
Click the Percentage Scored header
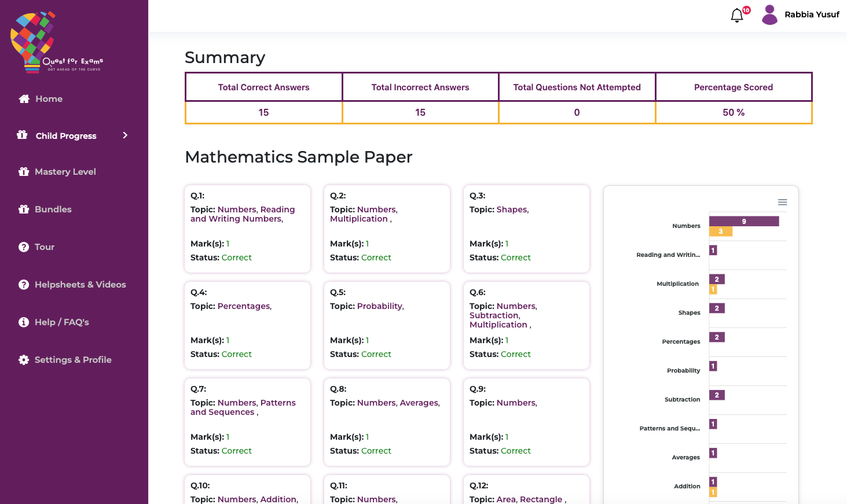pos(734,87)
